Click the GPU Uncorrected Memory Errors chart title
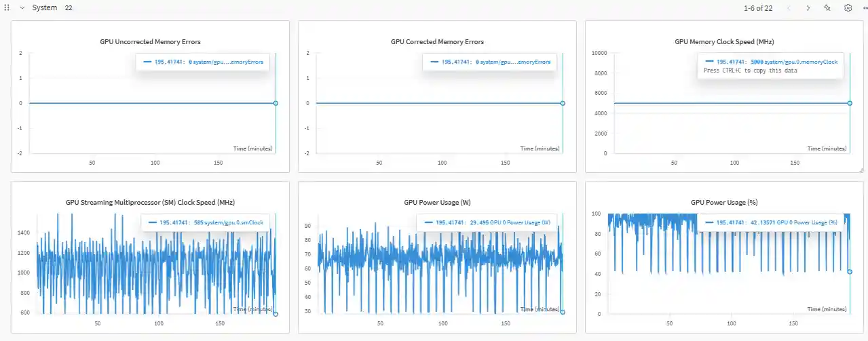 tap(150, 41)
